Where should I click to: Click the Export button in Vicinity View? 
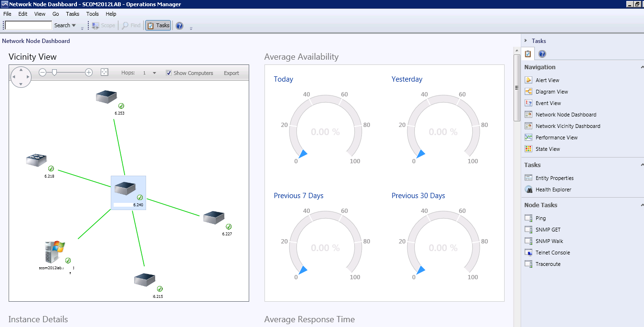232,73
